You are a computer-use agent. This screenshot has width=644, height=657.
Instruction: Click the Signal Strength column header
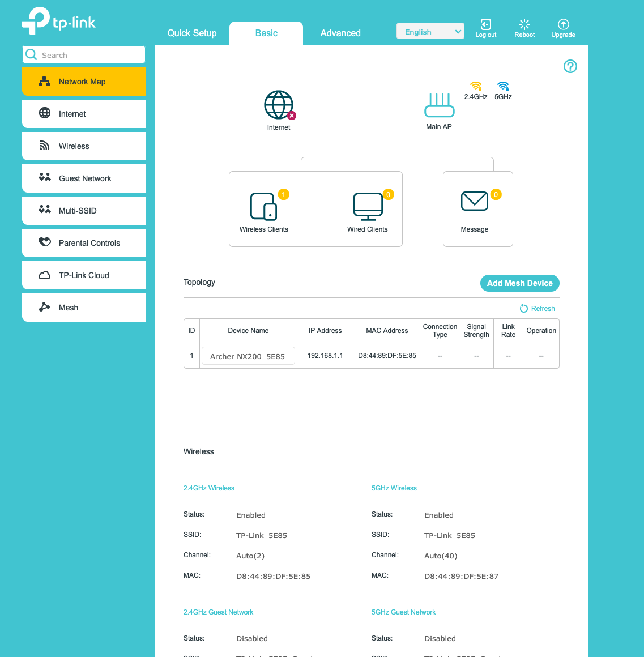[x=476, y=331]
